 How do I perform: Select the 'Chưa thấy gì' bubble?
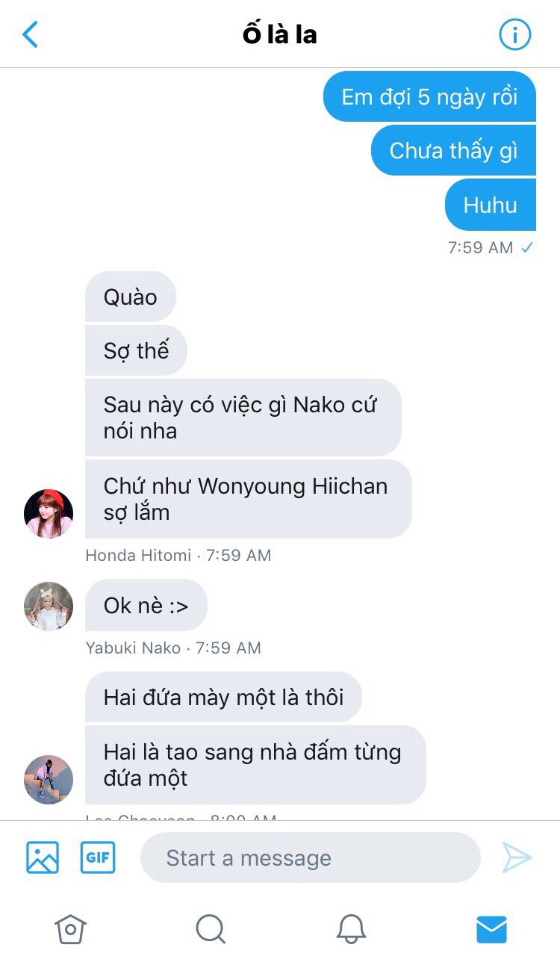click(x=453, y=150)
